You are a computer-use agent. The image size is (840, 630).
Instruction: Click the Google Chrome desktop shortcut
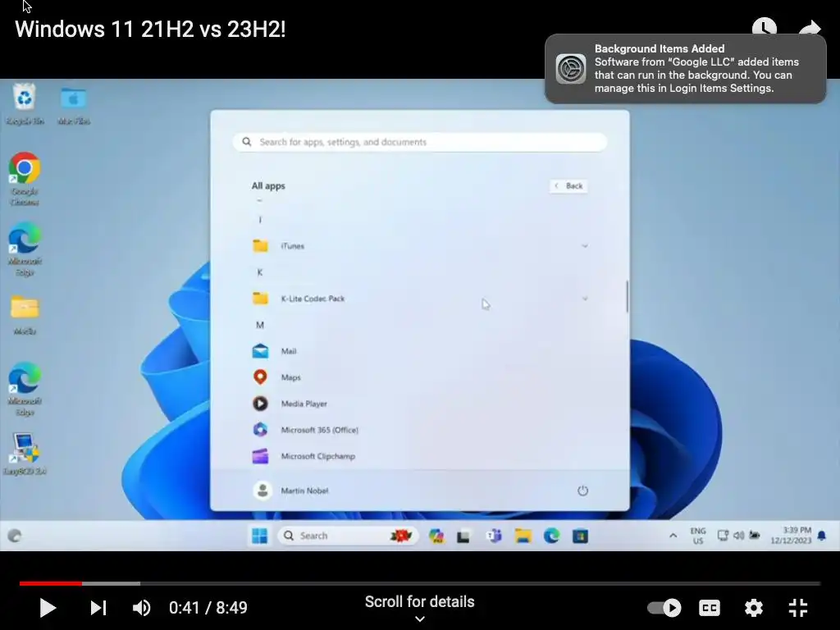[24, 179]
